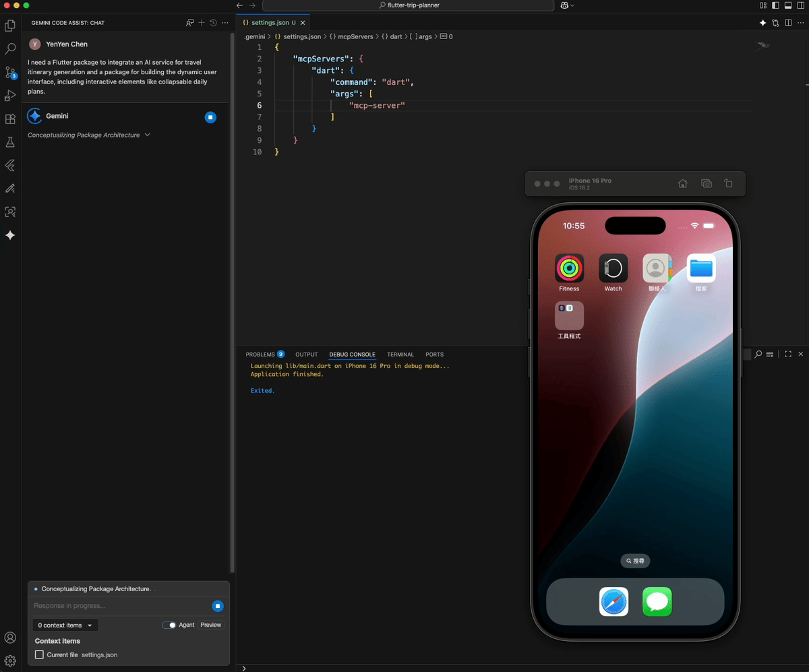
Task: Open the Fitness app on simulator
Action: click(569, 268)
